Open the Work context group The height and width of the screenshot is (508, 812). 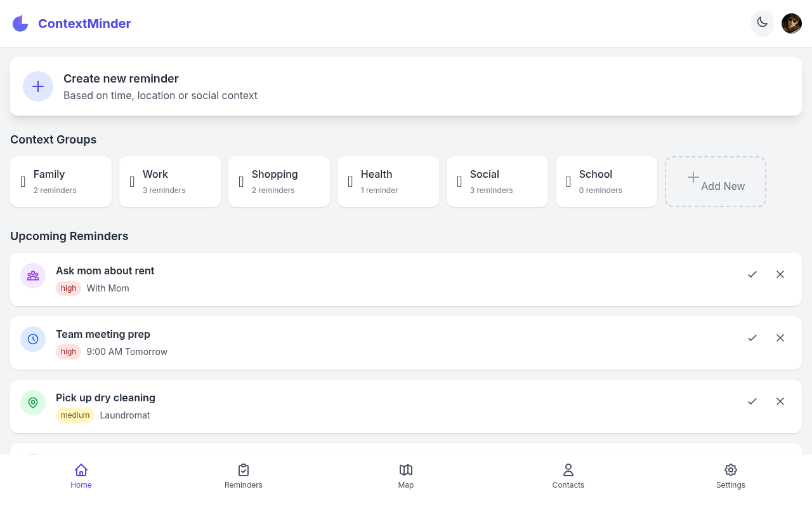[170, 181]
